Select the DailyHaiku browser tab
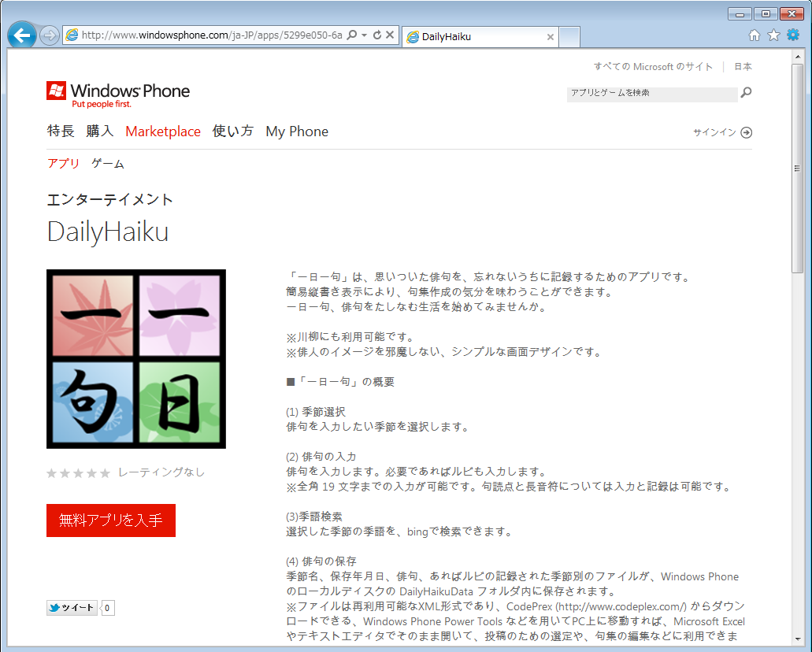This screenshot has height=652, width=812. tap(480, 37)
